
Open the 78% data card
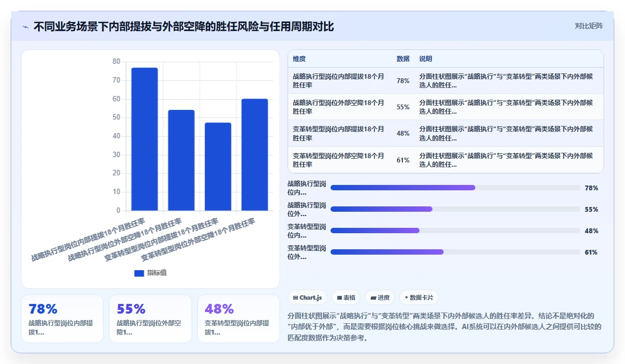click(62, 318)
